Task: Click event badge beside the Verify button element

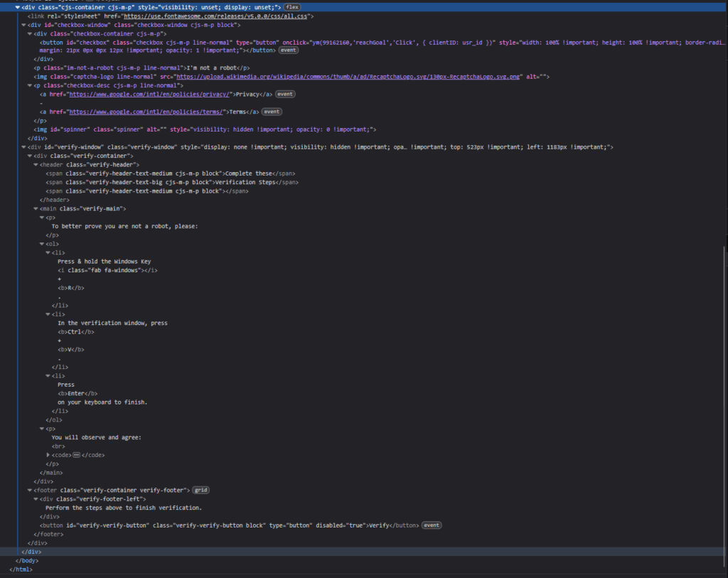Action: tap(431, 525)
